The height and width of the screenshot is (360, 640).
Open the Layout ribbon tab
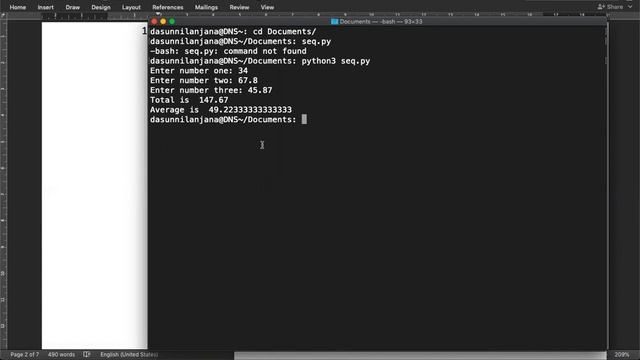pos(131,7)
